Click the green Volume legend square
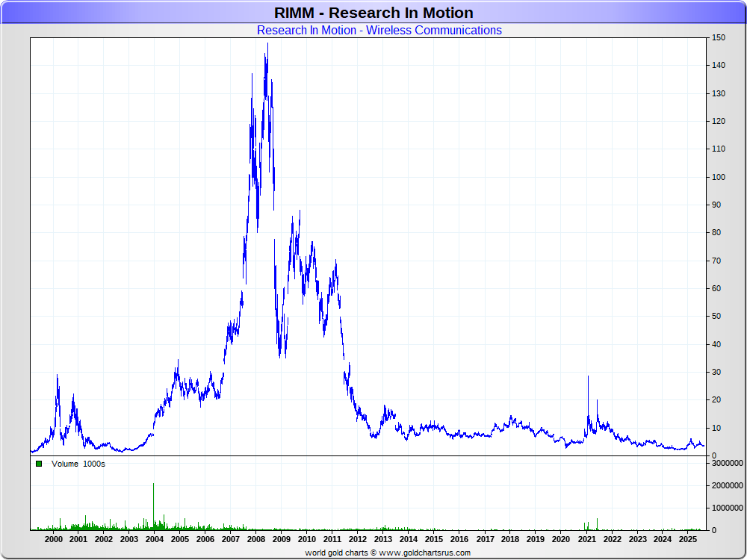 [x=39, y=464]
